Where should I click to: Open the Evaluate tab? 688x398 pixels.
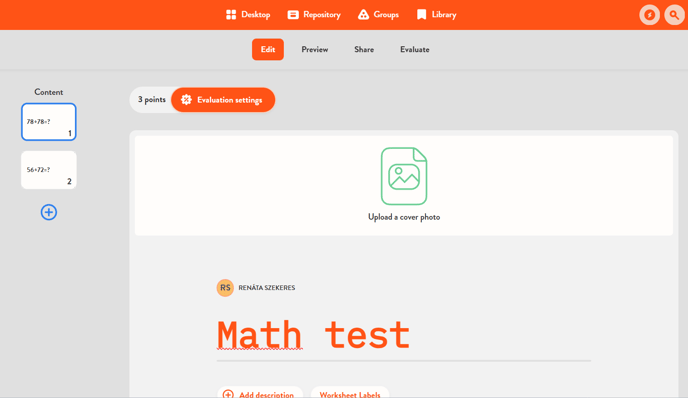pyautogui.click(x=415, y=49)
